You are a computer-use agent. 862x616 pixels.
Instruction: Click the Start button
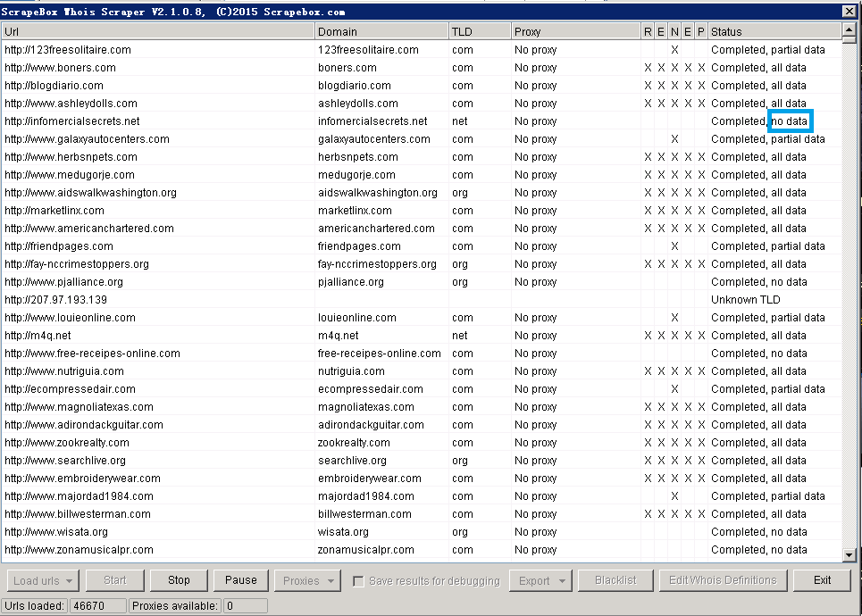[115, 580]
